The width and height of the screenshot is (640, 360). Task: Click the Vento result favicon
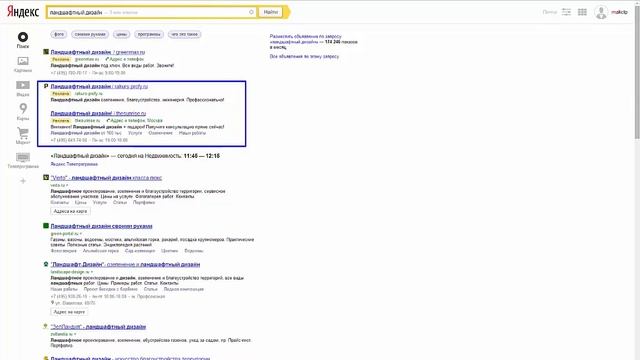click(x=46, y=178)
